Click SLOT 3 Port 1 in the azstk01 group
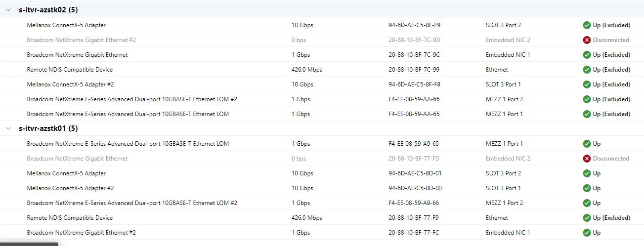Screen dimensions: 644x246 pyautogui.click(x=503, y=188)
